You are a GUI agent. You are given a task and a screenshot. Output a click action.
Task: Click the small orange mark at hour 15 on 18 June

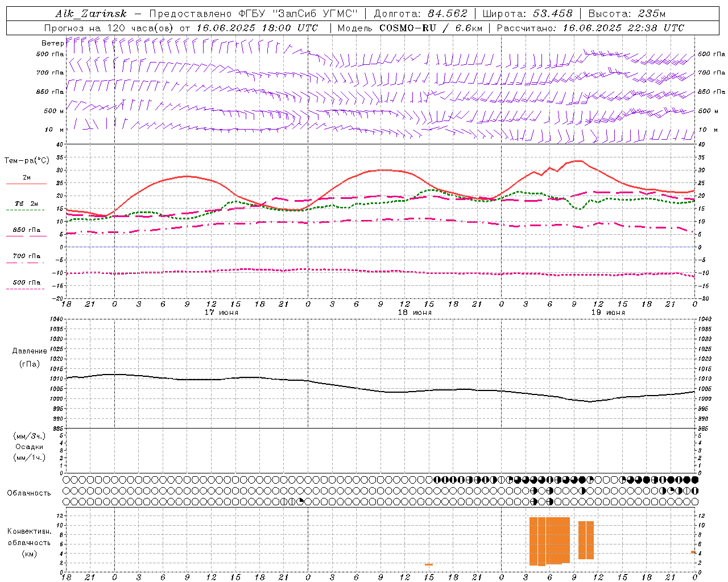click(429, 564)
